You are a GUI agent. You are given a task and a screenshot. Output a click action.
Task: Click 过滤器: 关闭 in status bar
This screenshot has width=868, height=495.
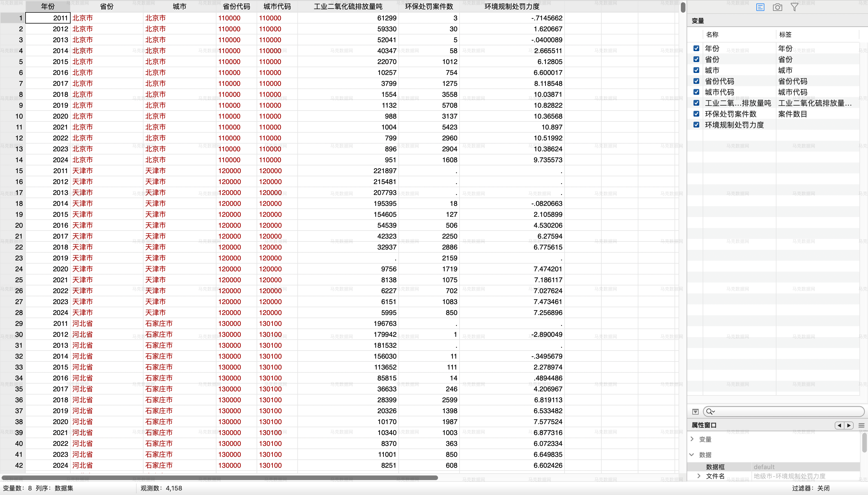811,488
